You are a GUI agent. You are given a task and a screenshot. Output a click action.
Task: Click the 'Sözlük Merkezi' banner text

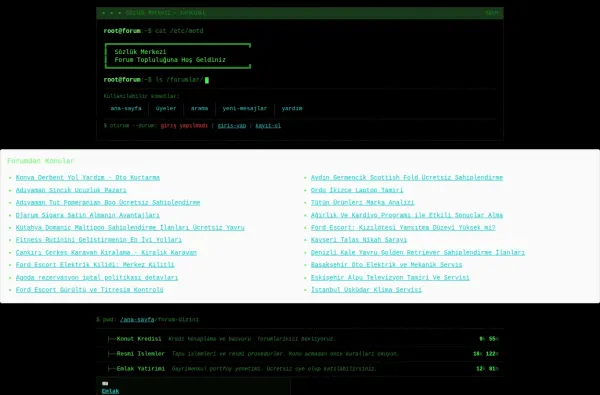pyautogui.click(x=140, y=52)
